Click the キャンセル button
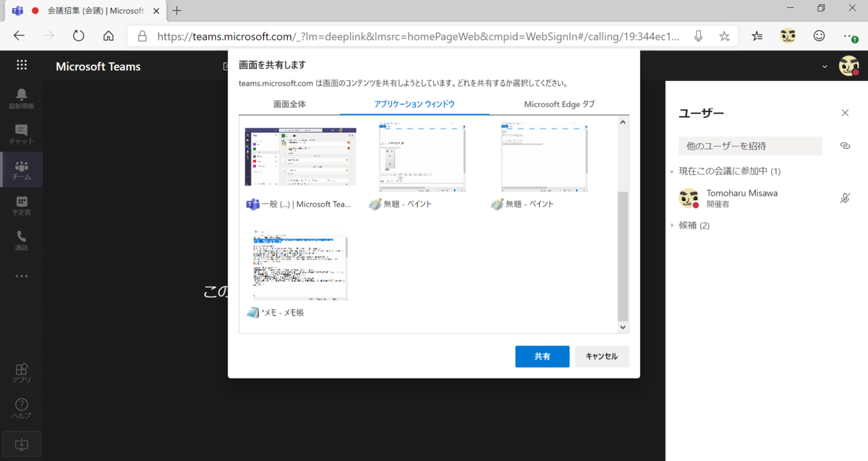The height and width of the screenshot is (461, 868). click(x=602, y=356)
